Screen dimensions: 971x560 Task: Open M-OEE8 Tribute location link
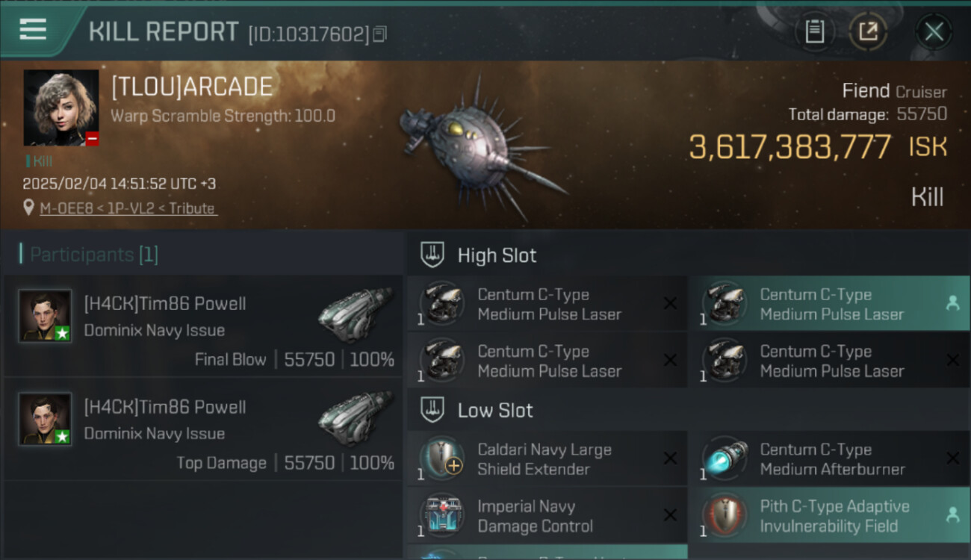pyautogui.click(x=128, y=208)
